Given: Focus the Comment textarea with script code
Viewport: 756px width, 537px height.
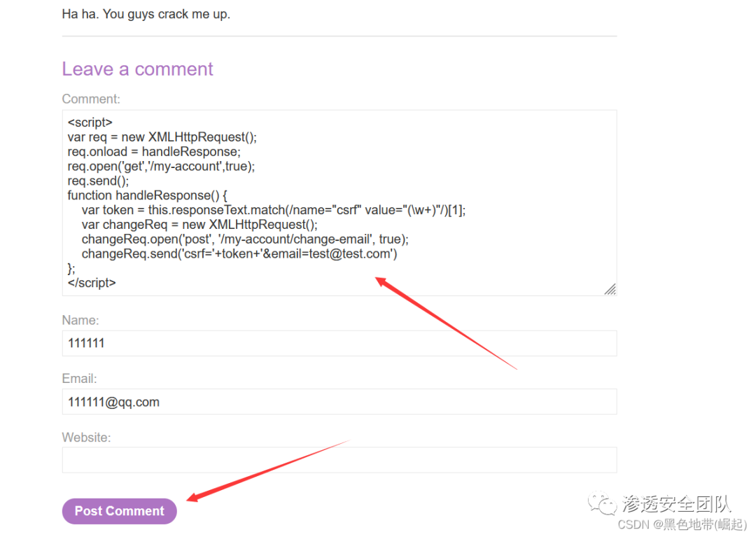Looking at the screenshot, I should coord(339,202).
